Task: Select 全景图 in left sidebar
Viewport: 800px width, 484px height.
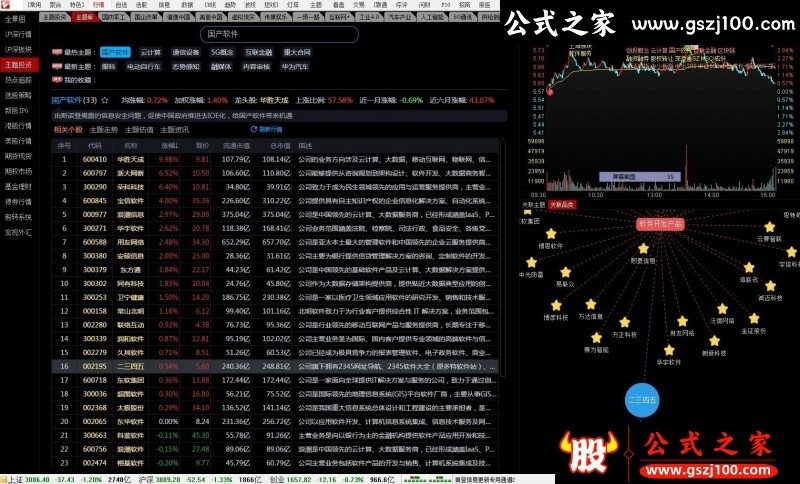Action: (16, 19)
